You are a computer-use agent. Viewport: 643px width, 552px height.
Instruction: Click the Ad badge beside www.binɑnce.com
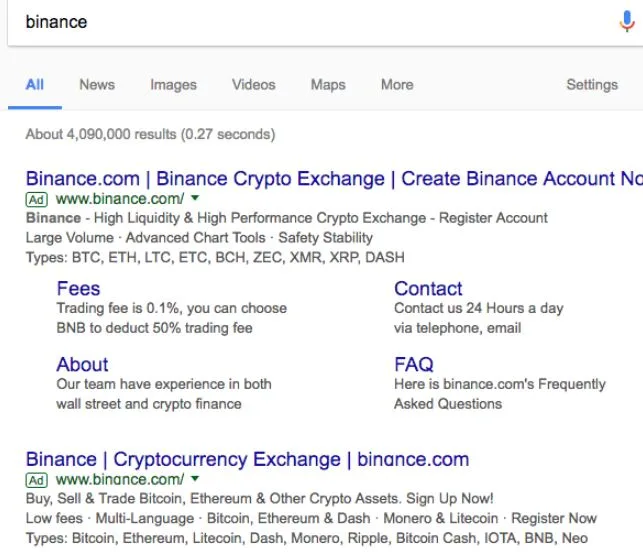click(x=37, y=480)
